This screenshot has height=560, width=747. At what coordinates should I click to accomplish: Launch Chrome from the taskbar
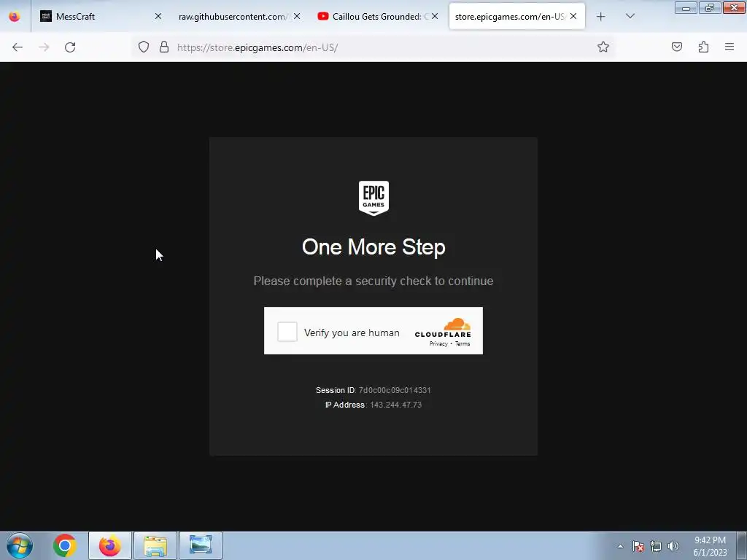point(65,545)
